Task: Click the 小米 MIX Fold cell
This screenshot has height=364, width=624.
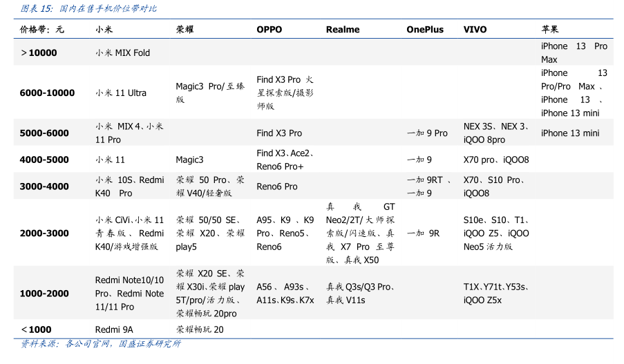Action: coord(122,52)
